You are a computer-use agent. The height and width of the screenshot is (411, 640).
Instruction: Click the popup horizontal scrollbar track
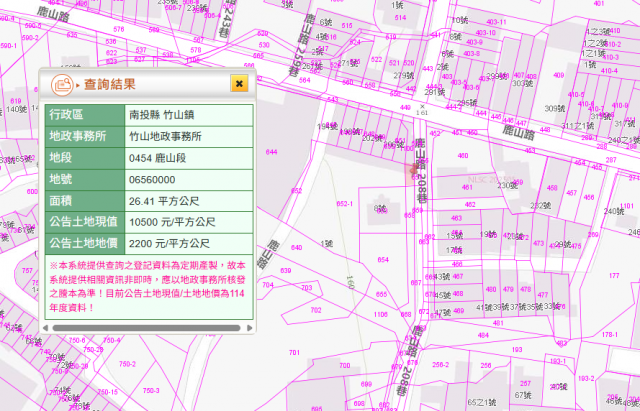point(150,327)
